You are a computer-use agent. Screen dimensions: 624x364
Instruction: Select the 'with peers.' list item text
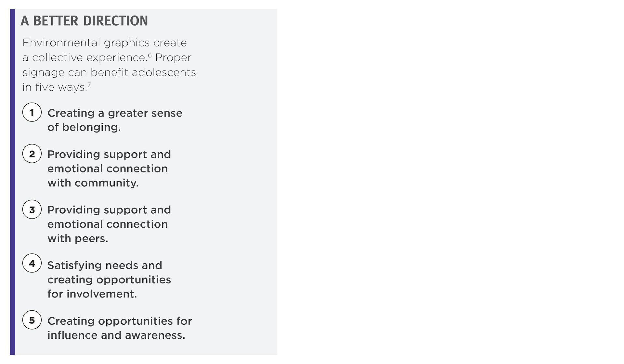tap(78, 238)
